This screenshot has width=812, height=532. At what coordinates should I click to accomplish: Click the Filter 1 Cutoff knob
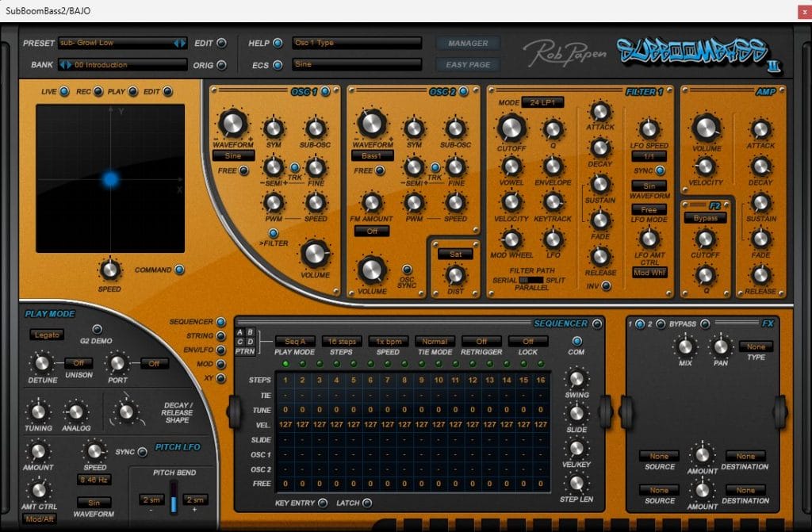[x=511, y=127]
